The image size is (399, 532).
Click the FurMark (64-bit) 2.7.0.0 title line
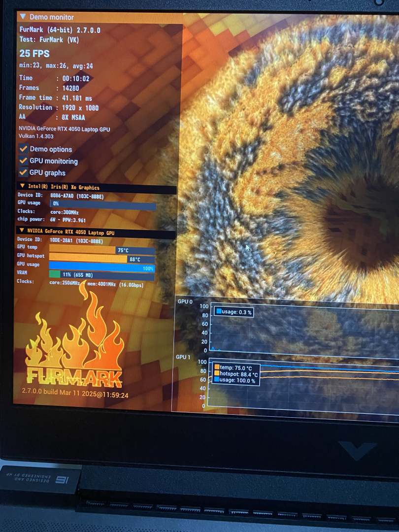pyautogui.click(x=60, y=30)
